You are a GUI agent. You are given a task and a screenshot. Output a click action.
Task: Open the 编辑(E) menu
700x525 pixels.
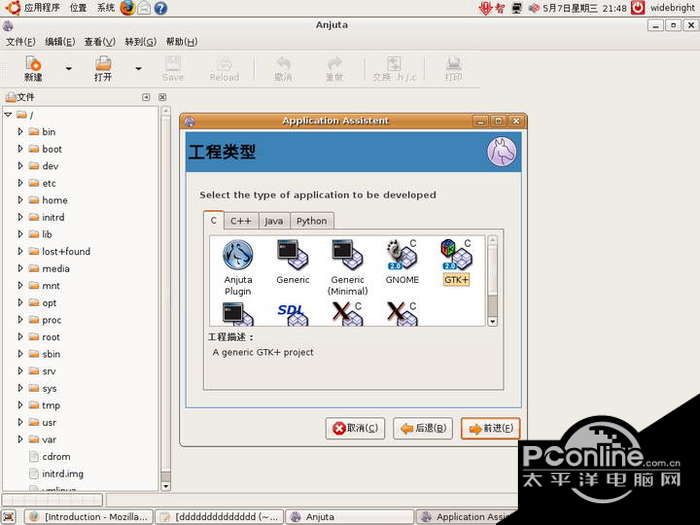point(60,42)
